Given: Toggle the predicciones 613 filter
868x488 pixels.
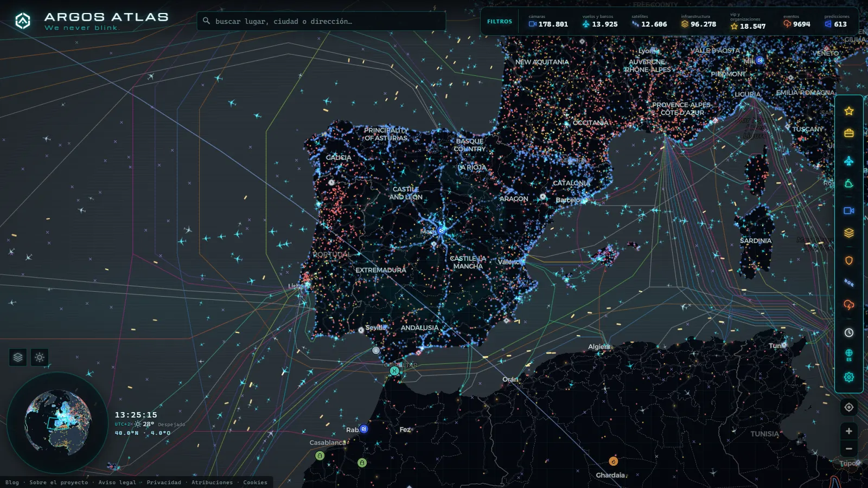Looking at the screenshot, I should 836,21.
